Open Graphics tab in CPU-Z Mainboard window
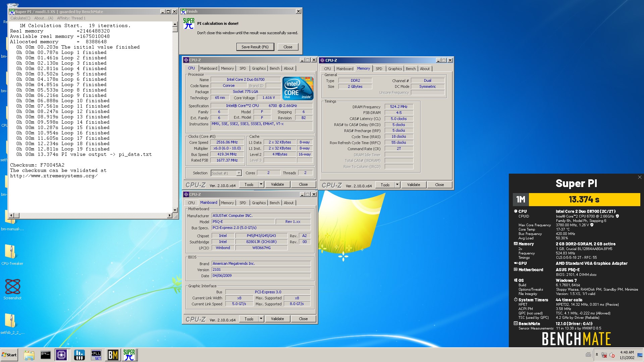 [259, 203]
